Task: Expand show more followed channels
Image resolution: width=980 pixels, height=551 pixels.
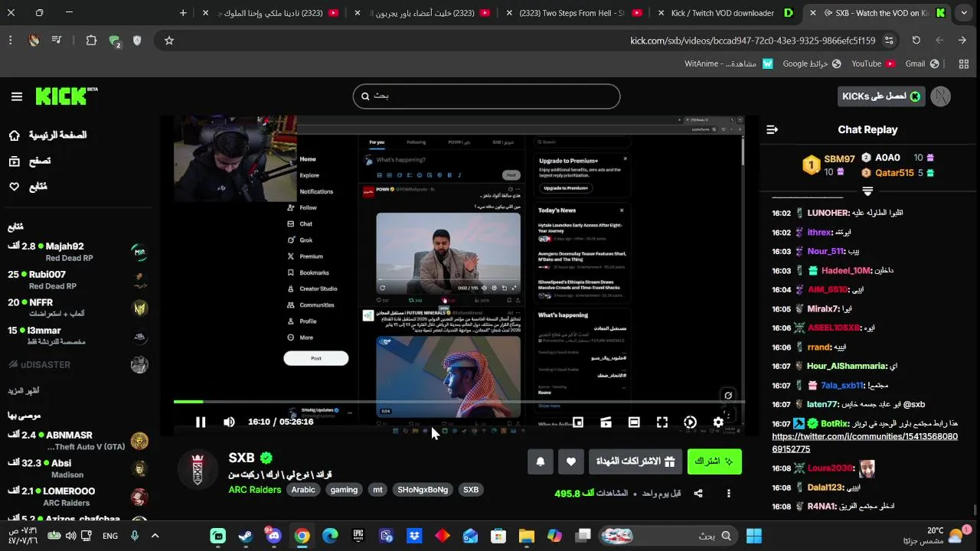Action: pyautogui.click(x=24, y=390)
